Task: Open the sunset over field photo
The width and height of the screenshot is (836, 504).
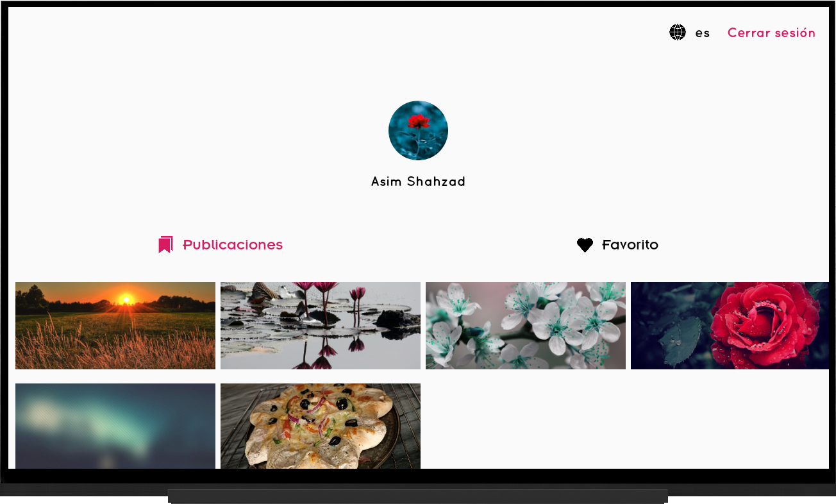Action: pyautogui.click(x=115, y=326)
